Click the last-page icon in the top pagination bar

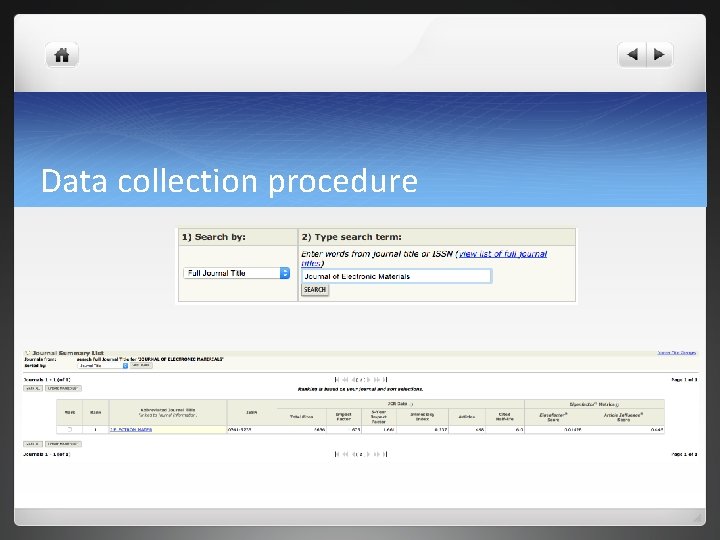point(385,380)
